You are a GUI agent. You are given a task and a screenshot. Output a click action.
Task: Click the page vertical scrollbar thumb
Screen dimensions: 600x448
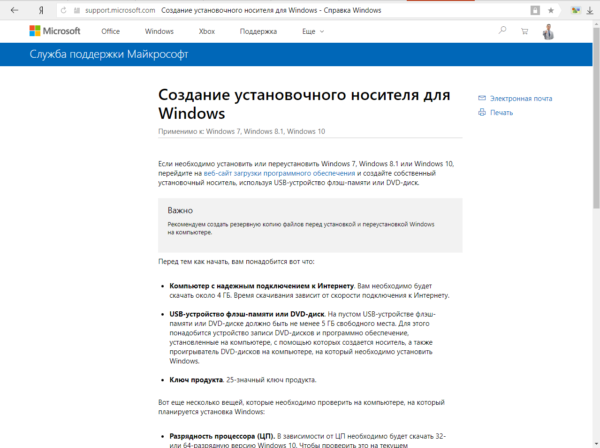(x=596, y=118)
